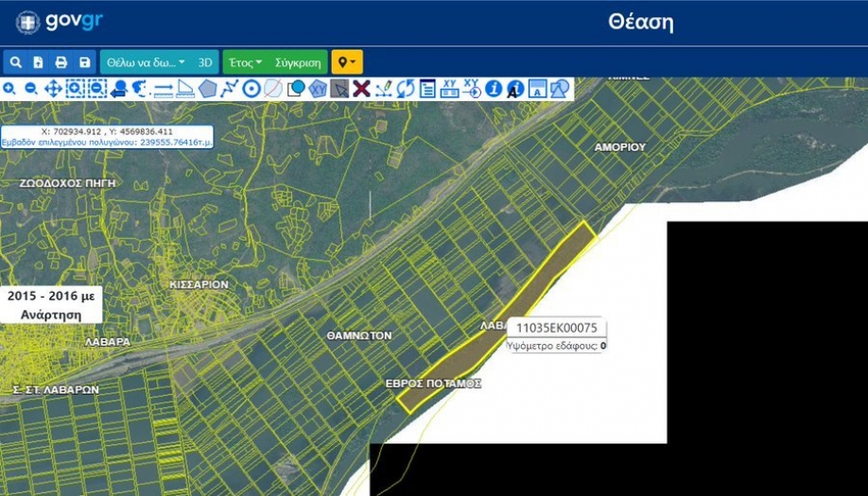Click the zoom in magnifier tool
This screenshot has width=868, height=496.
[x=9, y=89]
